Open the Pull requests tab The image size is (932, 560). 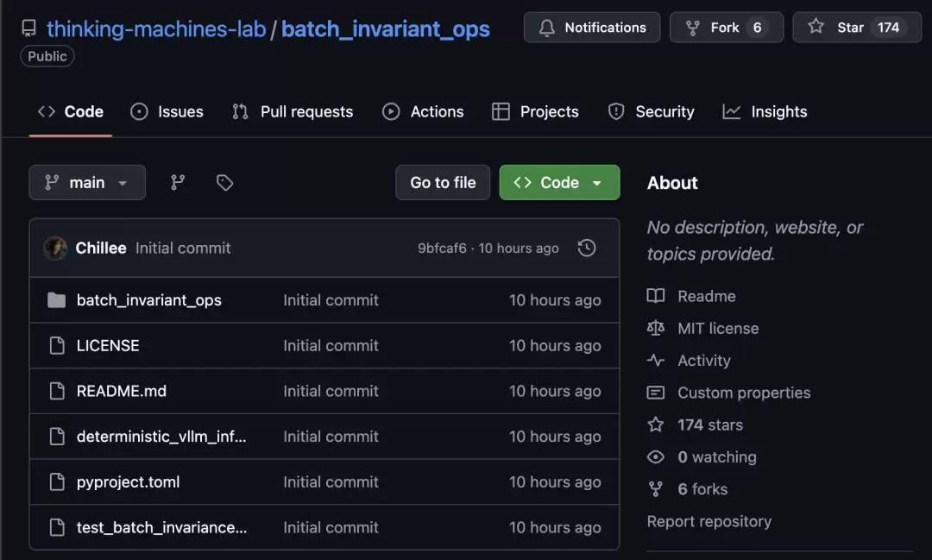point(293,111)
